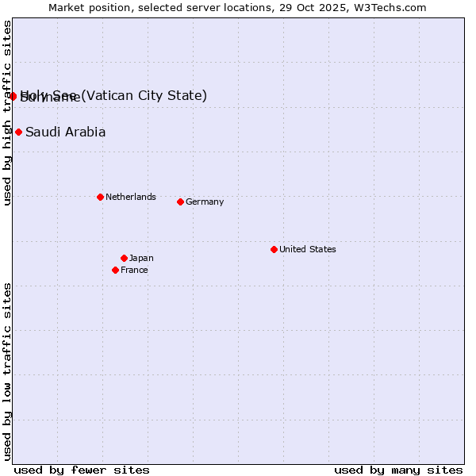
Task: Click the '(Vatican City State)' label text
Action: click(144, 95)
